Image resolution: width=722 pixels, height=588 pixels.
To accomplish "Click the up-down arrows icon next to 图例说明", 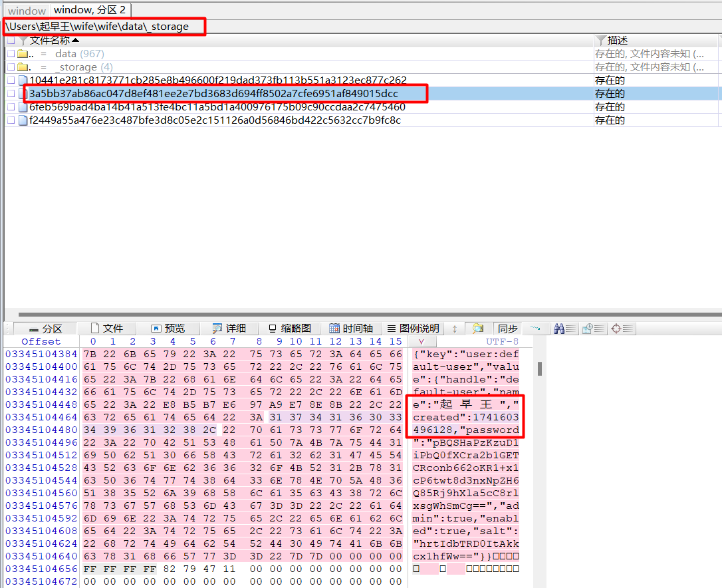I will point(455,329).
